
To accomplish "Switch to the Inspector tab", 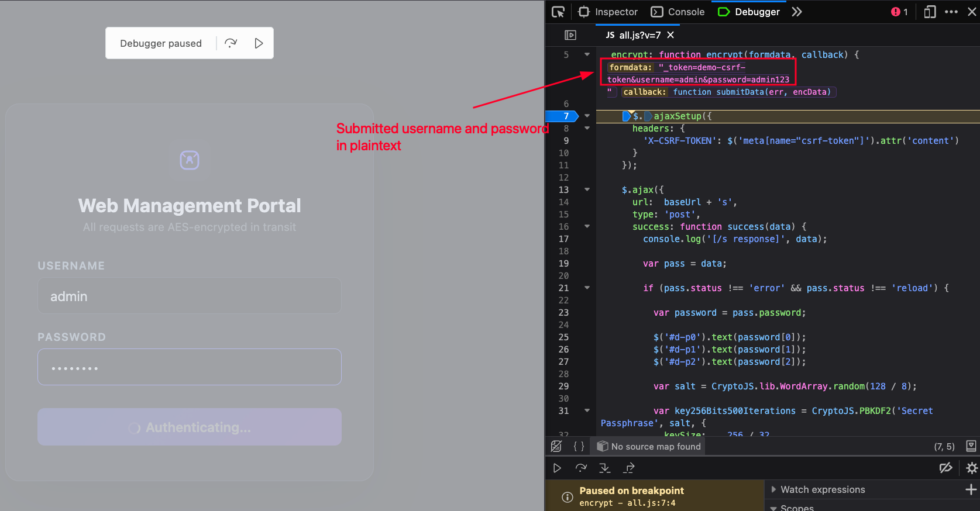I will click(x=608, y=12).
